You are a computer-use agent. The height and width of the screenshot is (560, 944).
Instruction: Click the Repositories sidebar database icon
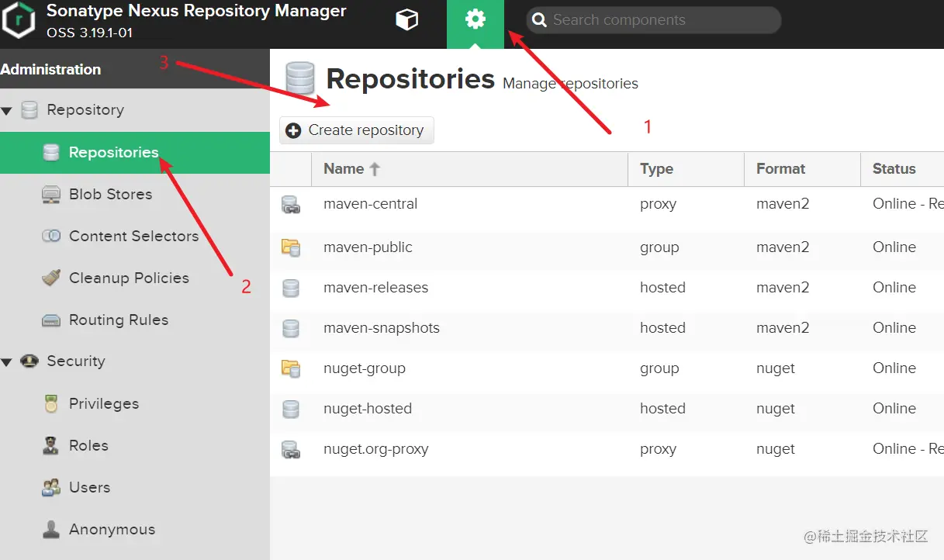point(51,153)
